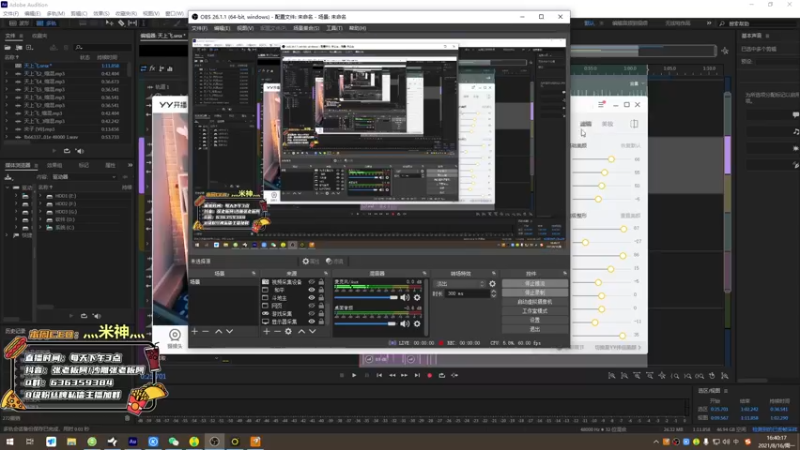Toggle visibility of 网页 source
The image size is (800, 450).
point(312,306)
